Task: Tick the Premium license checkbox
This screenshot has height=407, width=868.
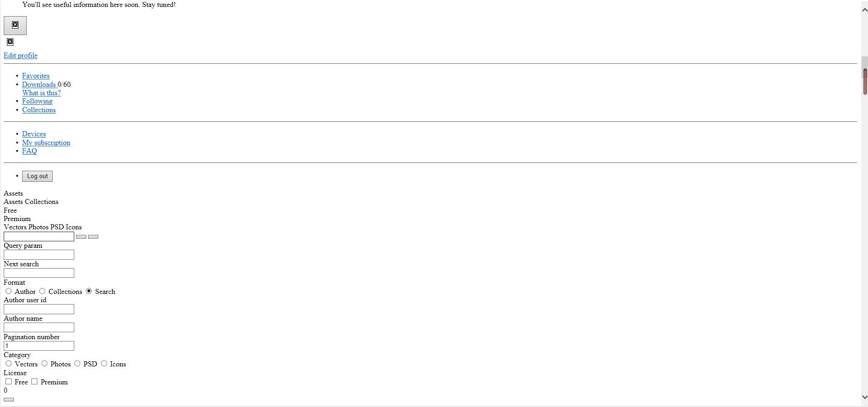Action: pyautogui.click(x=34, y=382)
